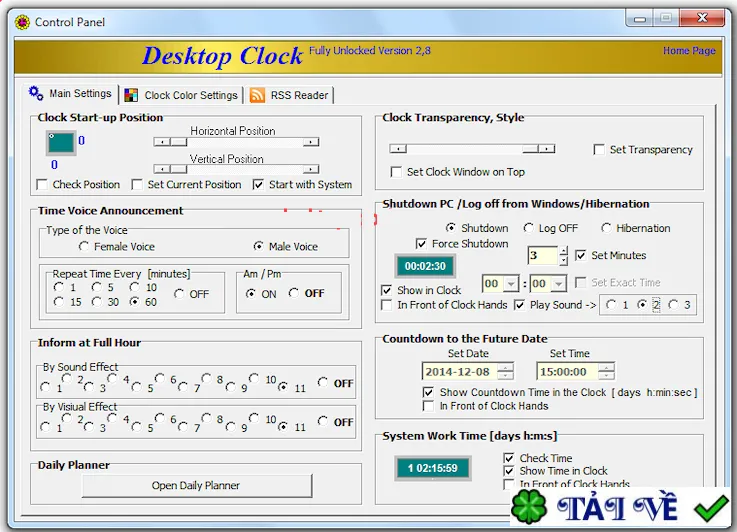Viewport: 737px width, 532px height.
Task: Click the Main Settings gears icon
Action: tap(36, 93)
